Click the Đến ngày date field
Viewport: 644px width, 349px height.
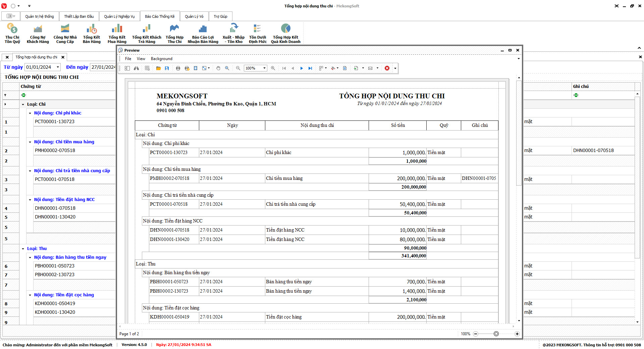click(x=103, y=67)
